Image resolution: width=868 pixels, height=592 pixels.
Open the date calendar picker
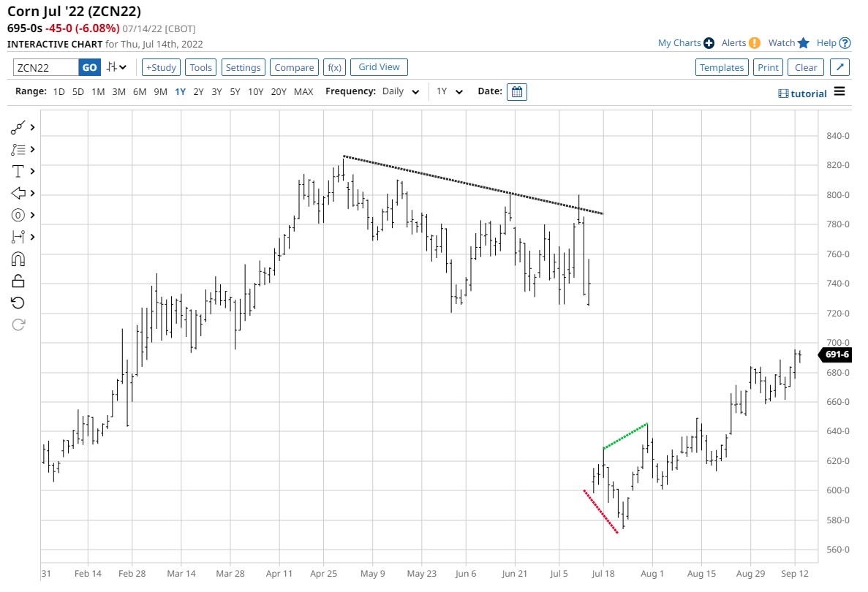(x=516, y=92)
